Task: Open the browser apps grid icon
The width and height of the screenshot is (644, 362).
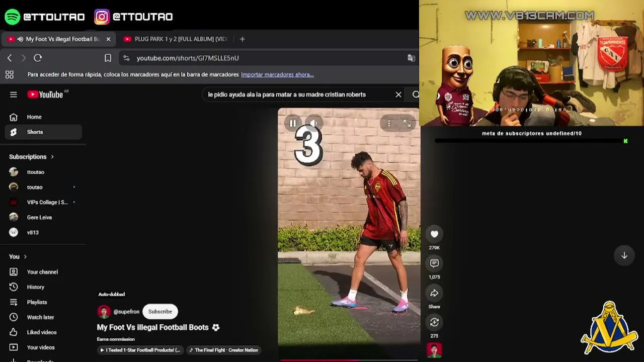Action: [10, 75]
